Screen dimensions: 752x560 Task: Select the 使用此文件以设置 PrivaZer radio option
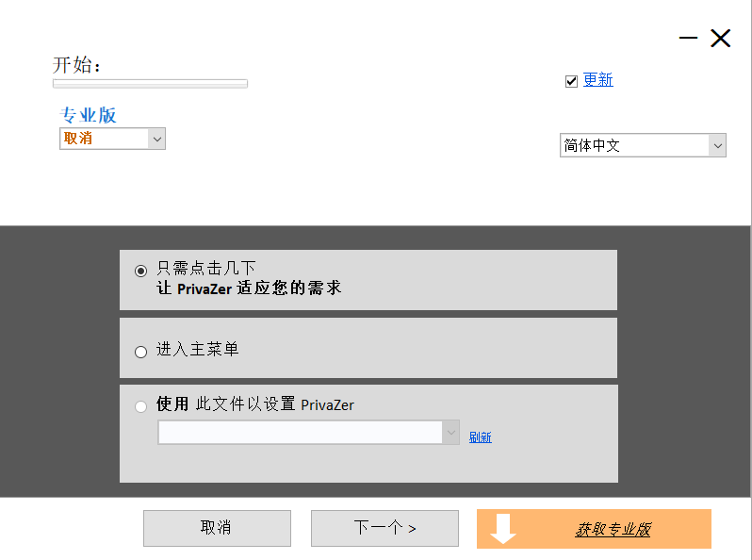tap(140, 407)
